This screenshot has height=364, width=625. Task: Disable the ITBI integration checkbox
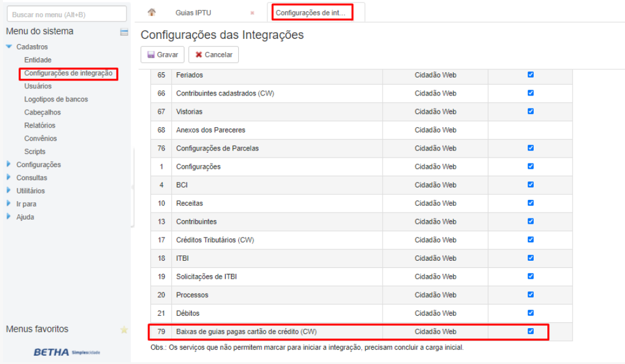[530, 258]
